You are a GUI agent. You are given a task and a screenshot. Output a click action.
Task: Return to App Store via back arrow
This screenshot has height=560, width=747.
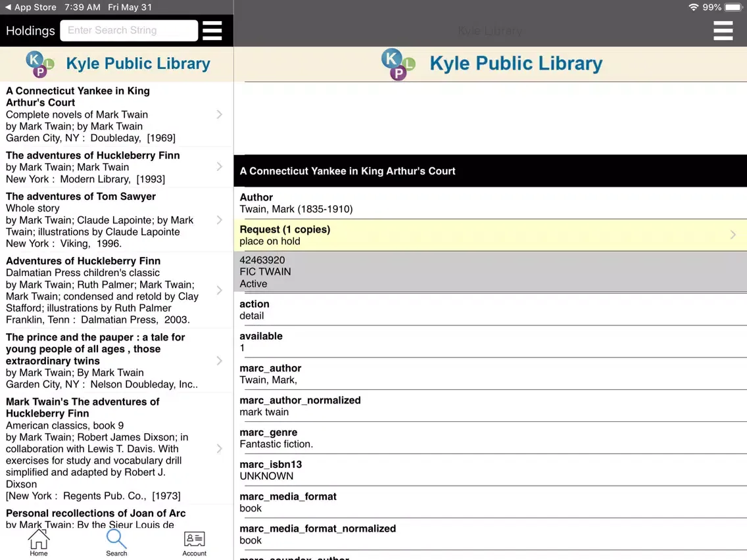click(8, 7)
